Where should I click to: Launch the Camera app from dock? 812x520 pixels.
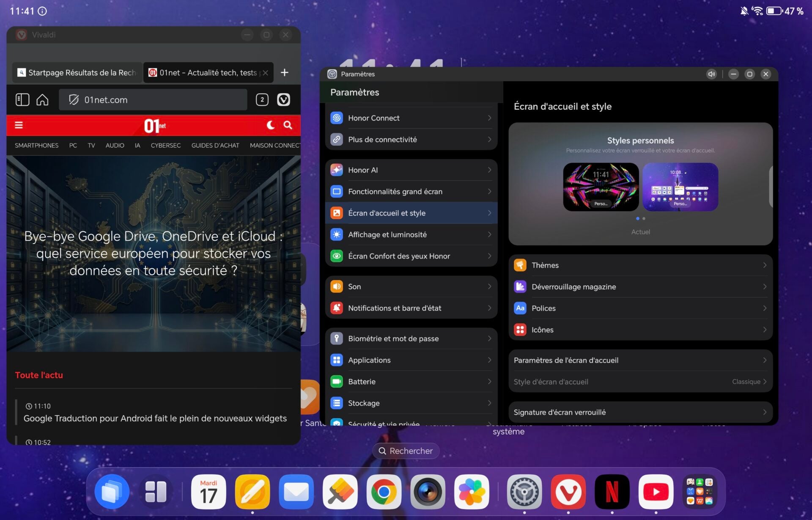click(428, 492)
